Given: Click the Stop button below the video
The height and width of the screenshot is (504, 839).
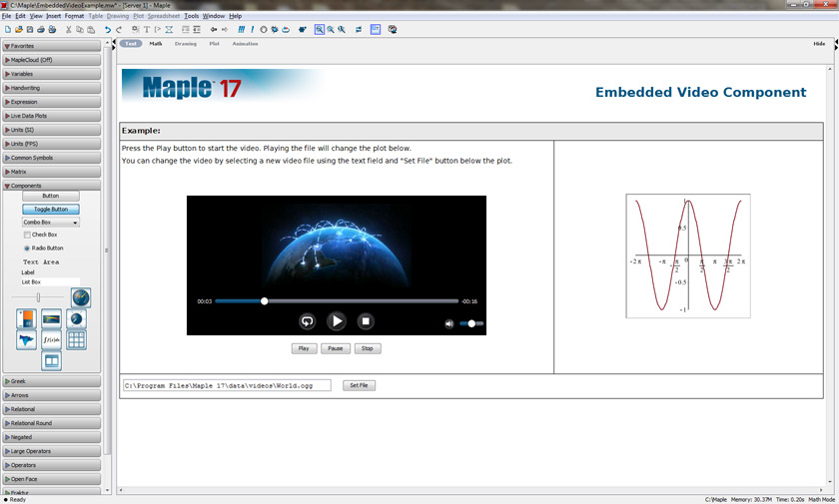Looking at the screenshot, I should [368, 348].
